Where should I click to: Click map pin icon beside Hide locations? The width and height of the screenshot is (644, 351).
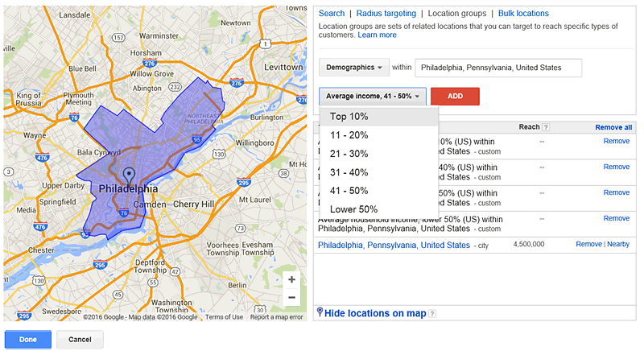[x=320, y=312]
